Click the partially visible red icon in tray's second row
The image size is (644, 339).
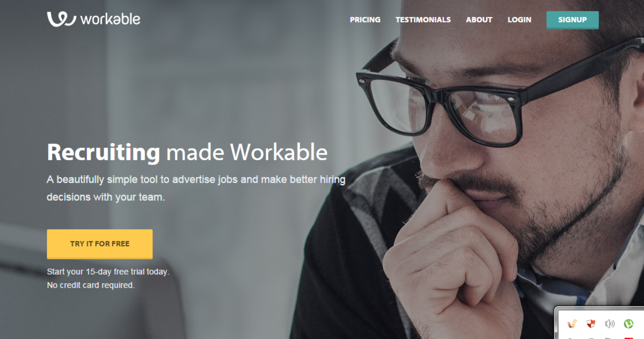tap(629, 338)
